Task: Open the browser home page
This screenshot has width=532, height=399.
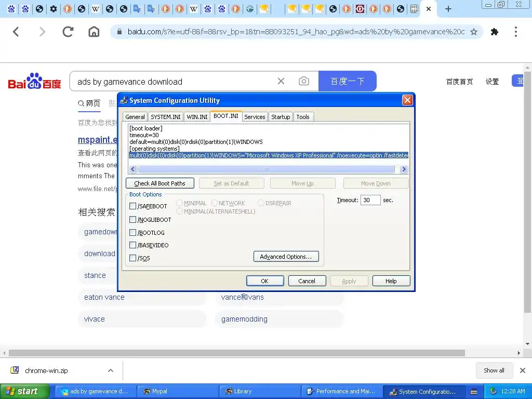Action: (94, 32)
